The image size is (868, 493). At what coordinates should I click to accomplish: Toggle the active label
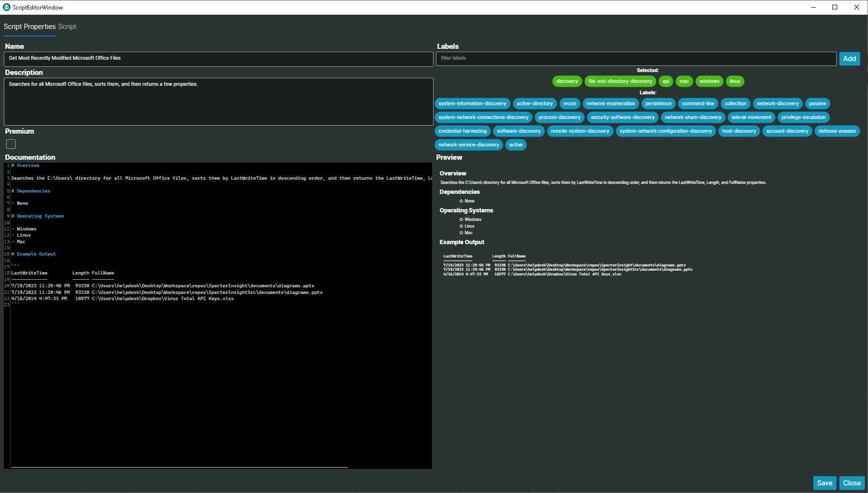516,145
